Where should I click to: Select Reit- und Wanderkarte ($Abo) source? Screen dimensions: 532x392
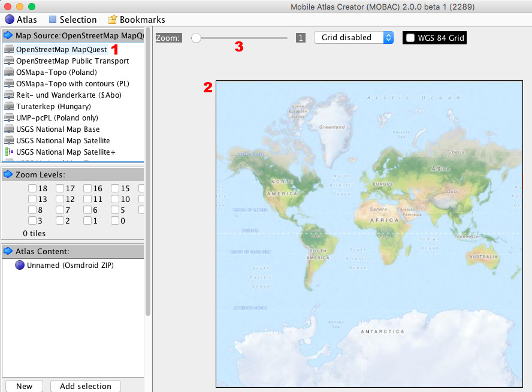[69, 95]
